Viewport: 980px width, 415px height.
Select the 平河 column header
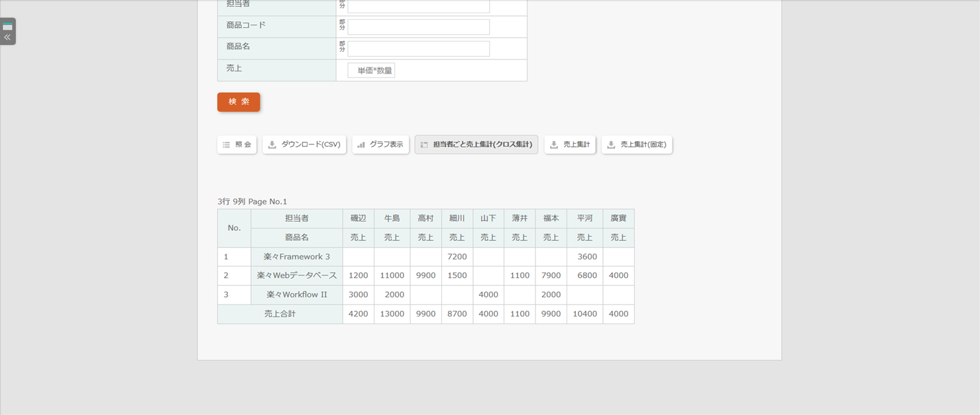click(x=584, y=218)
